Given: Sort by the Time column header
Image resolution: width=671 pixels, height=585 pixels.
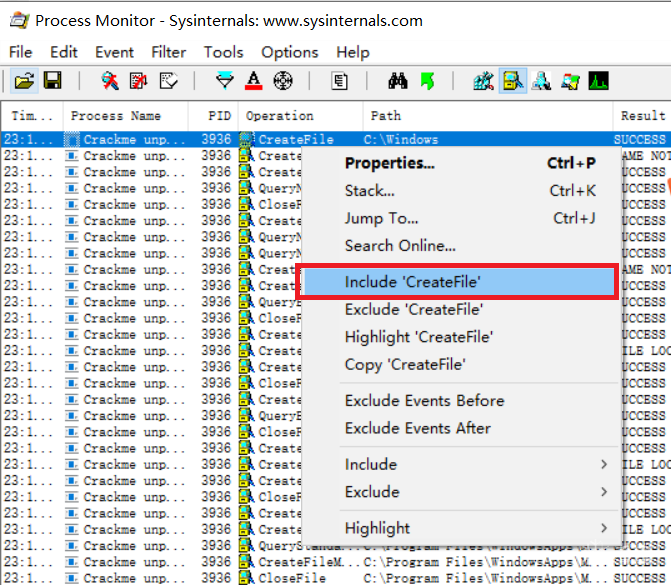Looking at the screenshot, I should point(32,116).
